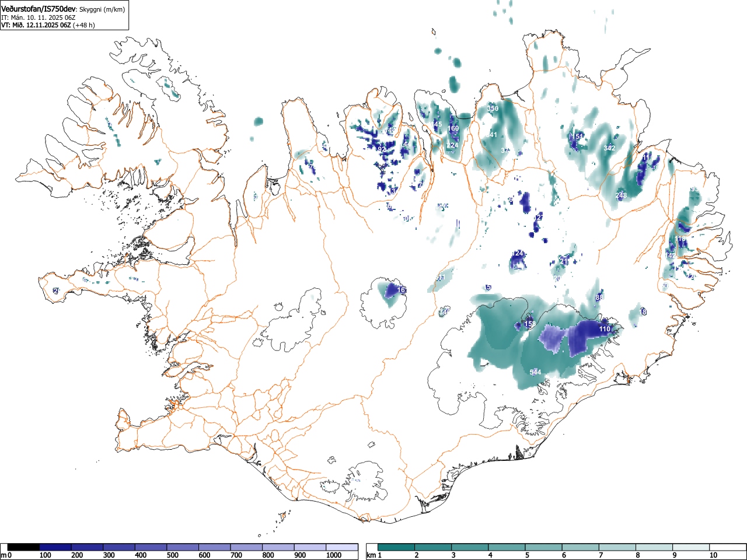Image resolution: width=747 pixels, height=560 pixels.
Task: Select the 100–200 m dark blue legend swatch
Action: [55, 547]
